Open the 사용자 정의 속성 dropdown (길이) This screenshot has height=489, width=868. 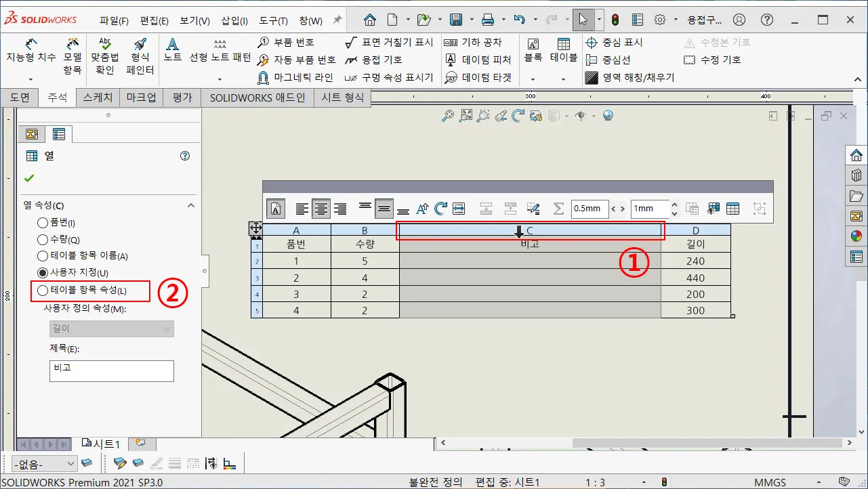pyautogui.click(x=112, y=328)
